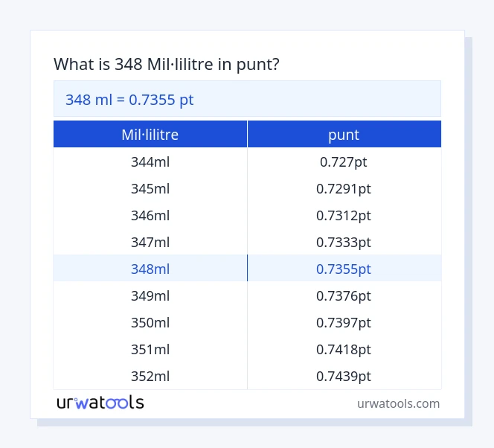Click the 0.7376pt value
Image resolution: width=494 pixels, height=448 pixels.
(344, 295)
